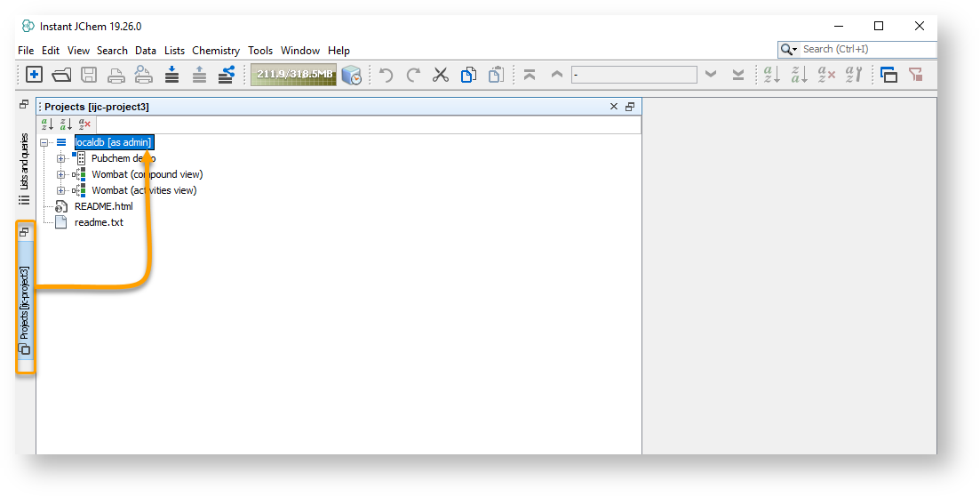Click sort ascending icon in Projects panel

pyautogui.click(x=48, y=124)
